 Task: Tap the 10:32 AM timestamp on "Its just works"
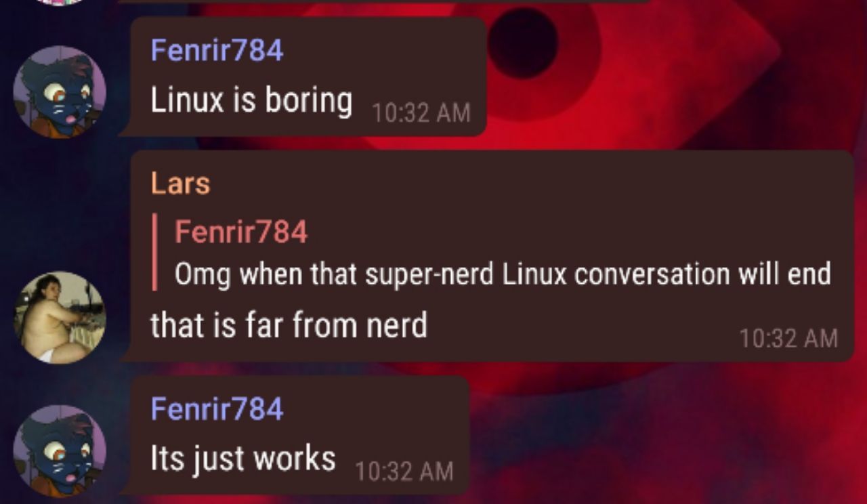click(404, 471)
